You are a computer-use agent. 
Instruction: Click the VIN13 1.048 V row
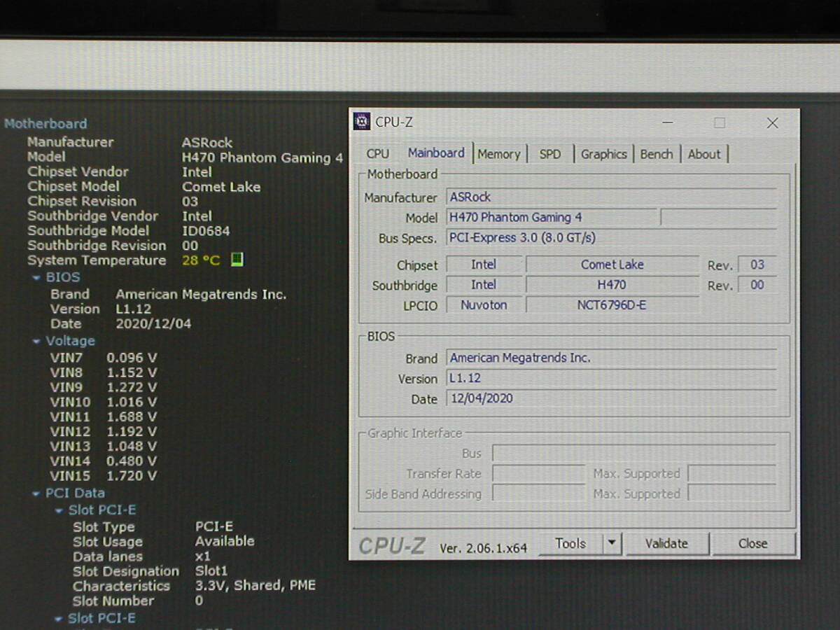[103, 447]
